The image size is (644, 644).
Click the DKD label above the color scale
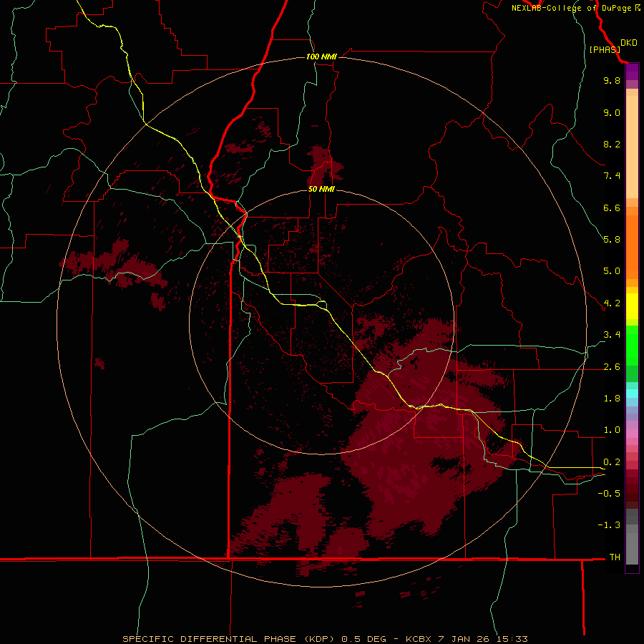coord(629,43)
